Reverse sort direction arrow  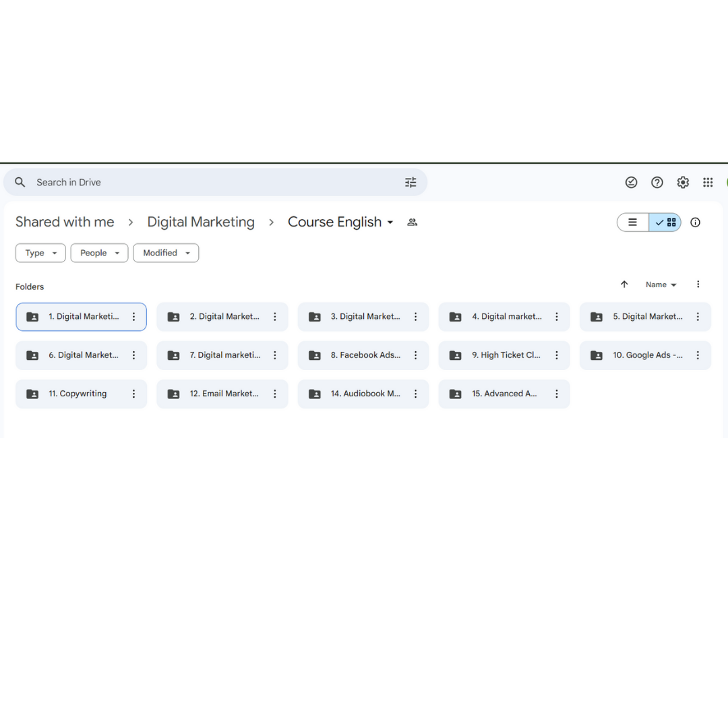pyautogui.click(x=624, y=284)
